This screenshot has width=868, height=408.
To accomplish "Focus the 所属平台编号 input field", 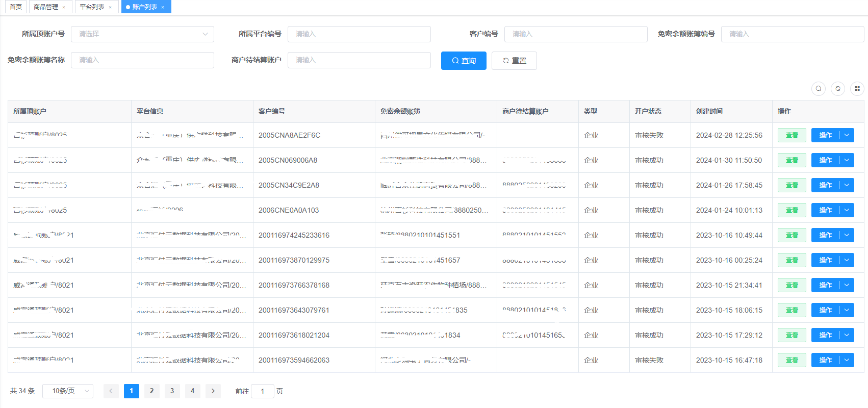I will [x=359, y=34].
